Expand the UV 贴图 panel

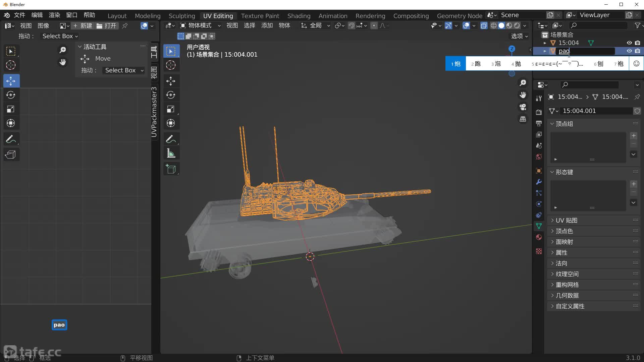pos(567,220)
